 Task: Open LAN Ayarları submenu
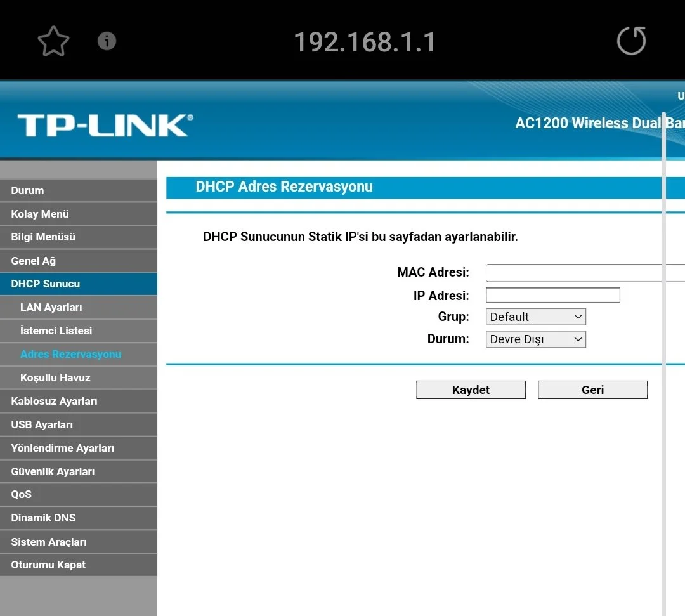(79, 308)
